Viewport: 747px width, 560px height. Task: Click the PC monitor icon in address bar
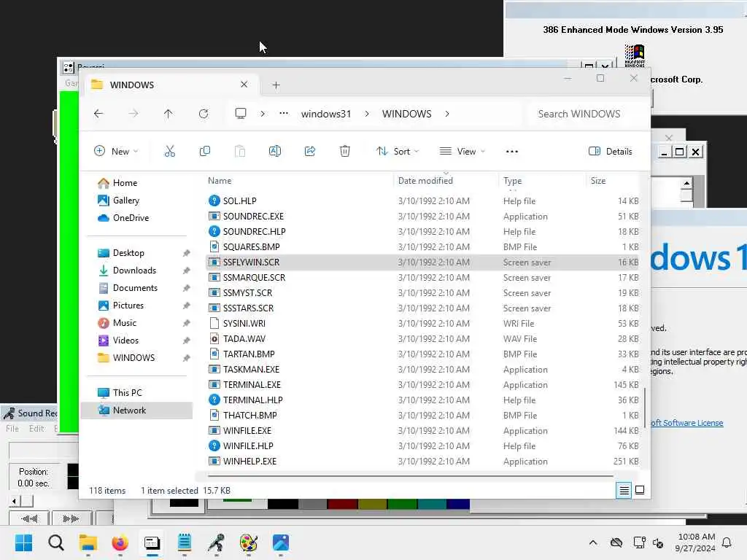click(241, 113)
